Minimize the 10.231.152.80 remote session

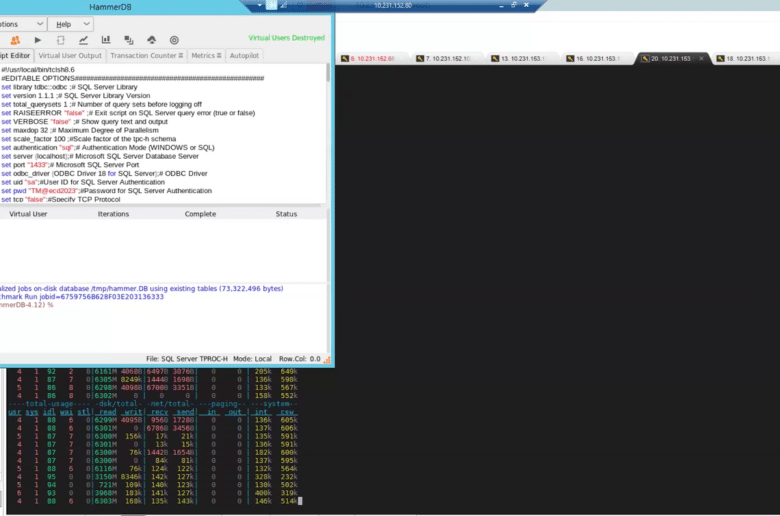501,5
